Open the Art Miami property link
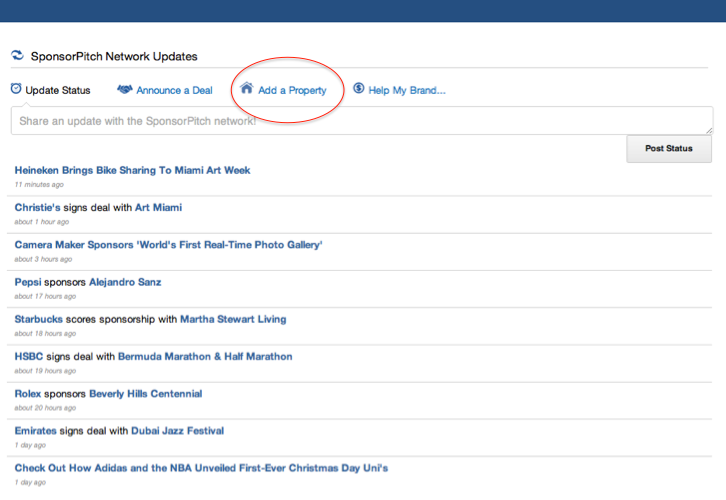This screenshot has width=726, height=500. 158,207
